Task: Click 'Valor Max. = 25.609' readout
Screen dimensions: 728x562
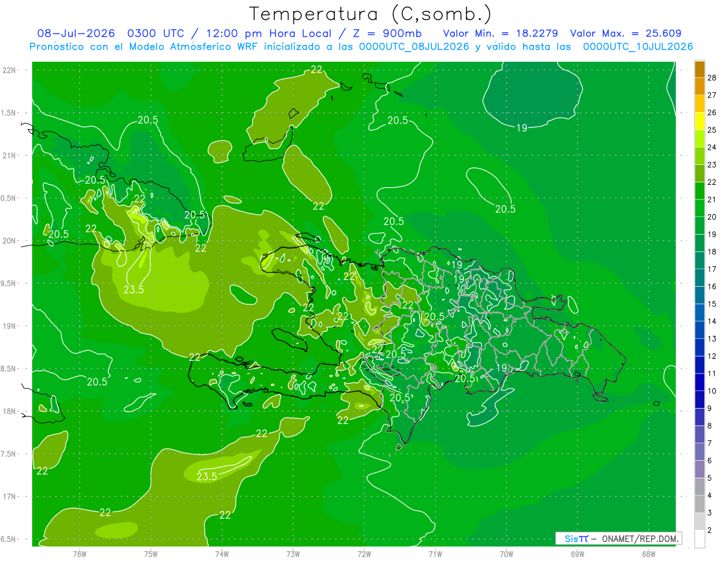Action: (x=625, y=33)
